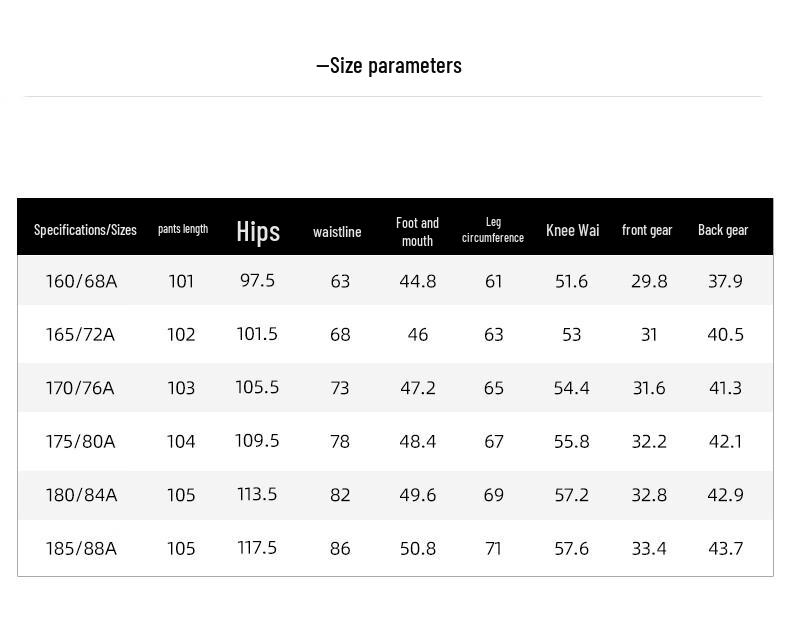Click hips value 97.5
Screen dimensions: 790x628
[x=257, y=281]
